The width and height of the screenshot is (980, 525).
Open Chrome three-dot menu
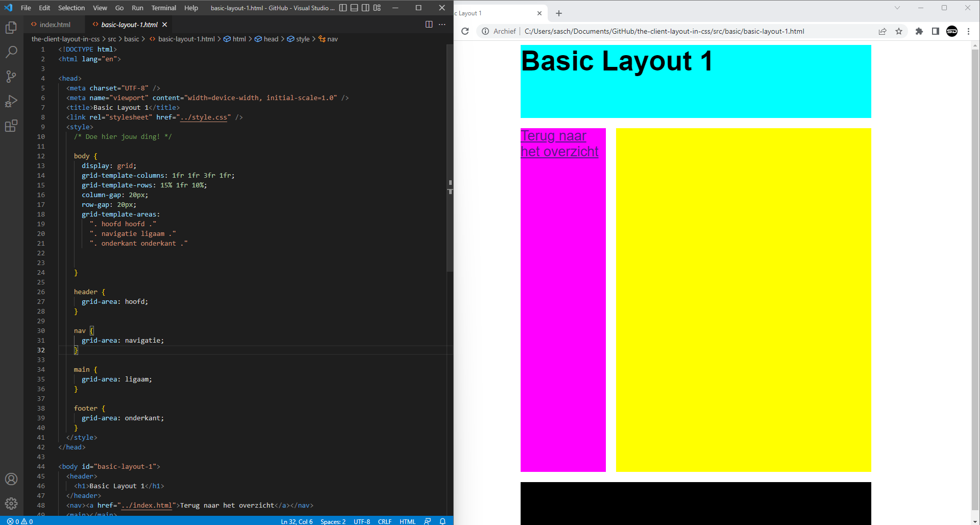pos(968,31)
